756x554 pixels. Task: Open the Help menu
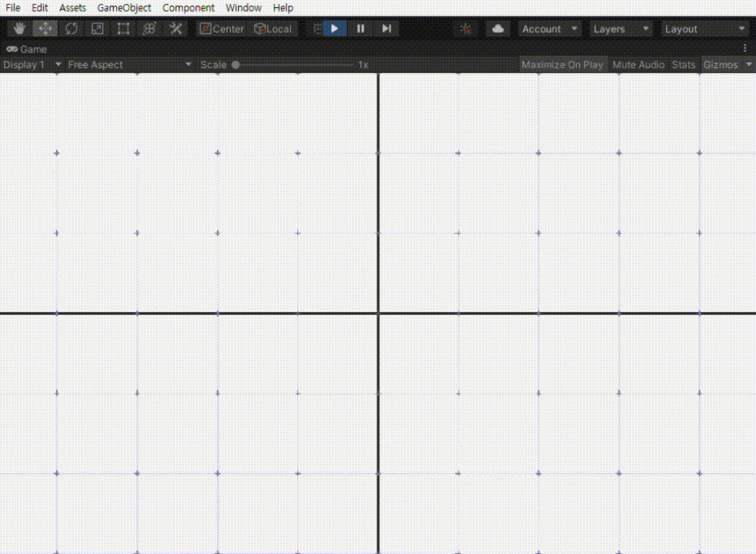click(x=283, y=8)
